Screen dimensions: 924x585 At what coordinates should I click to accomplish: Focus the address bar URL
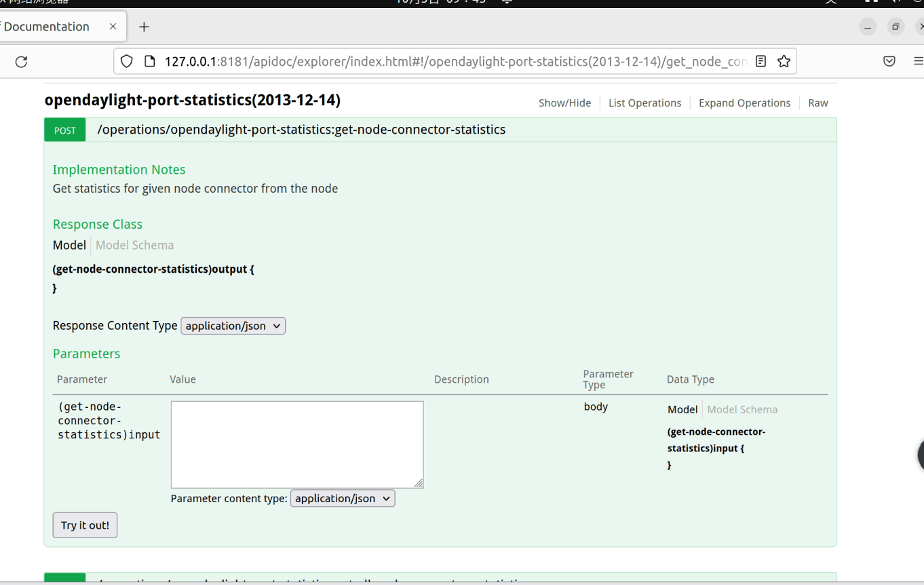pos(455,62)
